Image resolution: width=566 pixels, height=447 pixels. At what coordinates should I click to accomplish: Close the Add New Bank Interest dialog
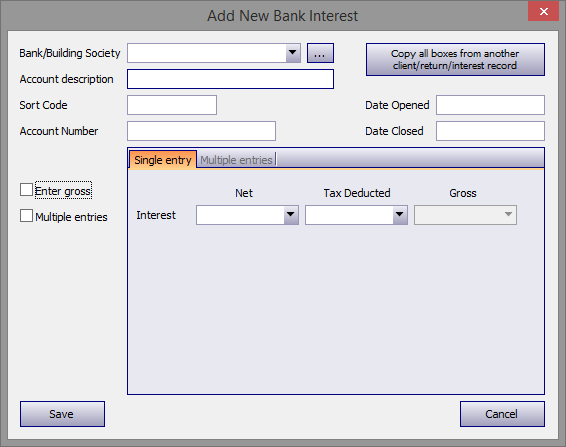pos(544,12)
